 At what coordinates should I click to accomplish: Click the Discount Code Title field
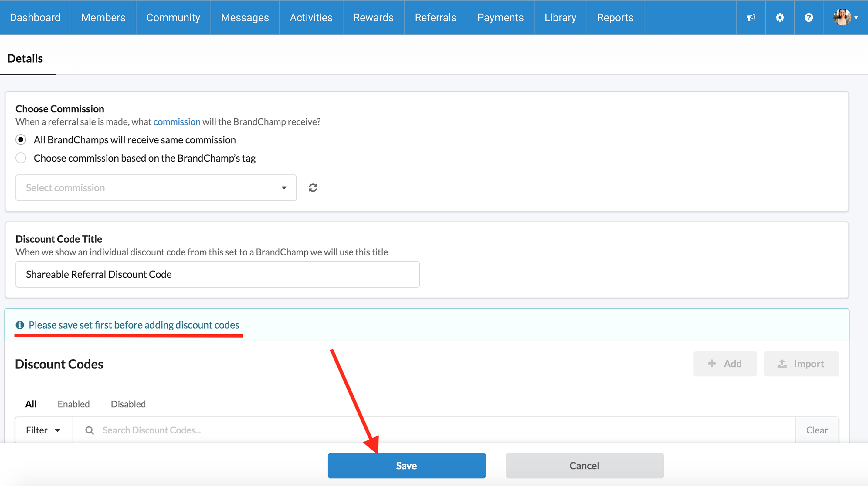[x=217, y=274]
